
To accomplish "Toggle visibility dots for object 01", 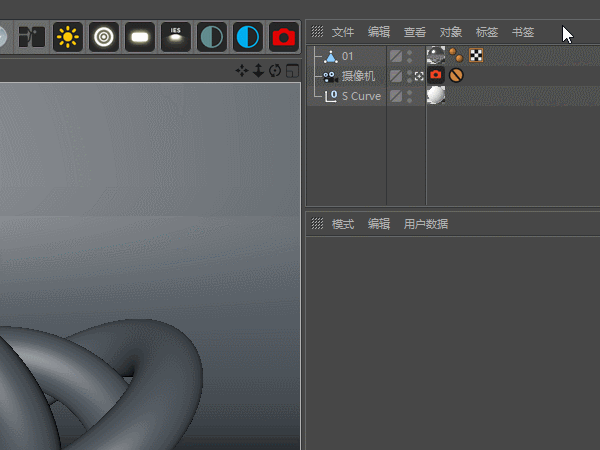I will click(409, 56).
